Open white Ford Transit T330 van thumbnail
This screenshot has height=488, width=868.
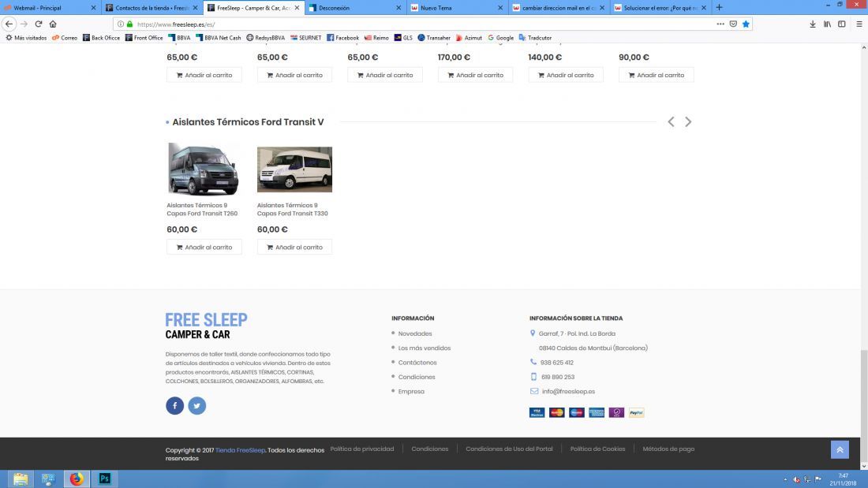pos(294,169)
